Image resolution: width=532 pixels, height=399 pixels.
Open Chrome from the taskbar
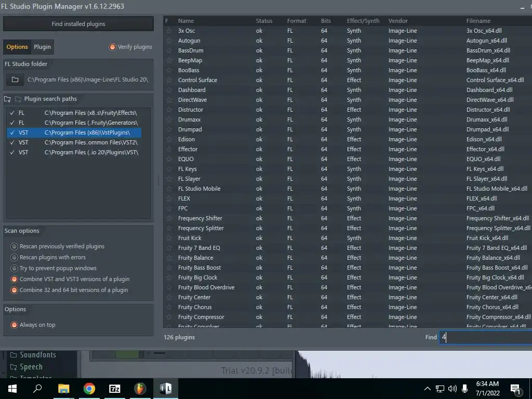coord(89,389)
